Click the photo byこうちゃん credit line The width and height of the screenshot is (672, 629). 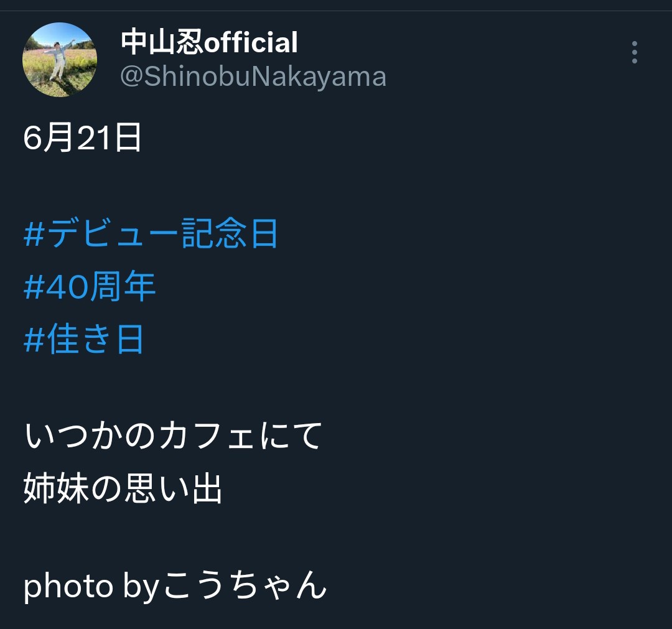click(175, 585)
